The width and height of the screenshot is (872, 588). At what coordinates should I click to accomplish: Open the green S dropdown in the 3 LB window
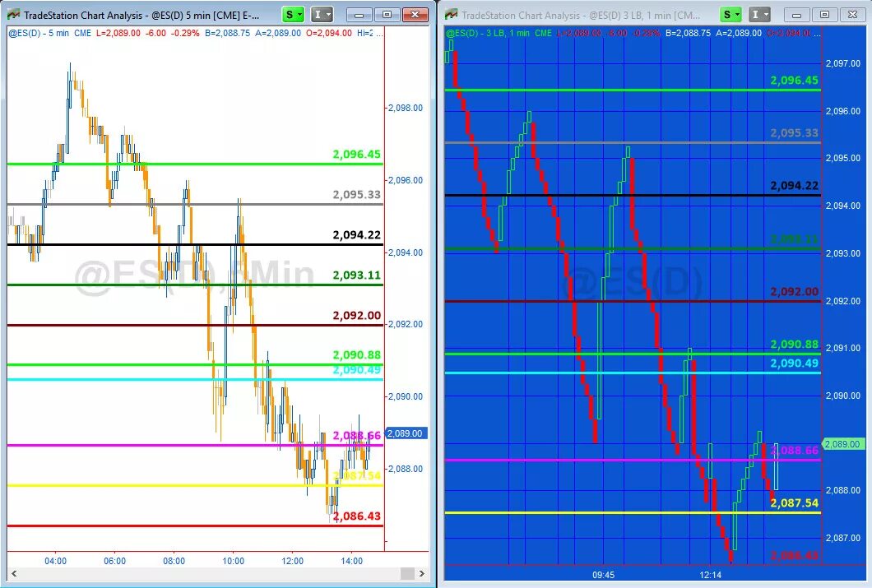pyautogui.click(x=731, y=15)
